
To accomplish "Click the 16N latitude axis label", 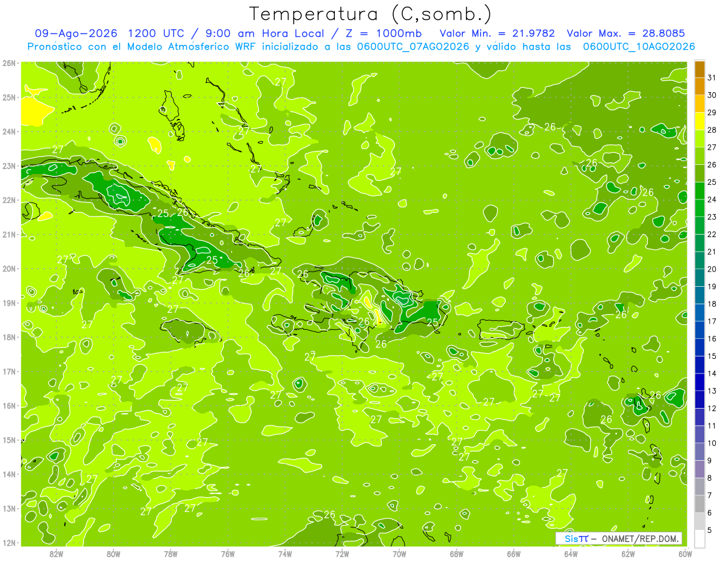I will (9, 406).
